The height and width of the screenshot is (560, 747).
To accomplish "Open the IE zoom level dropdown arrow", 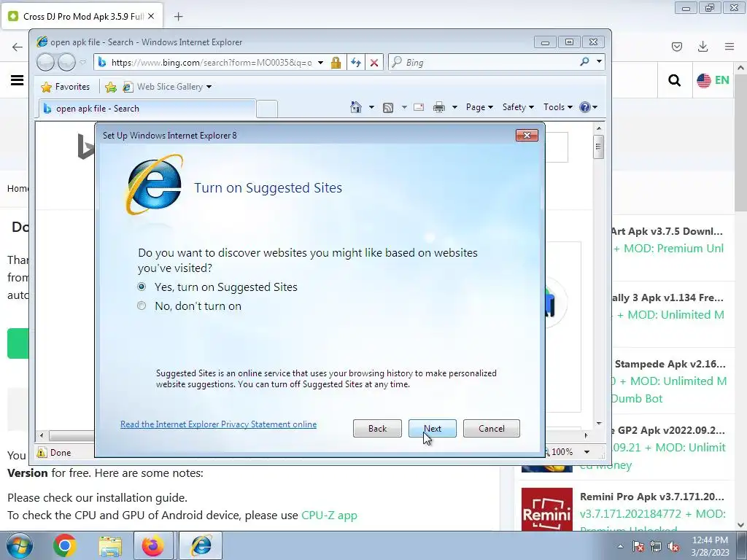I will coord(587,451).
